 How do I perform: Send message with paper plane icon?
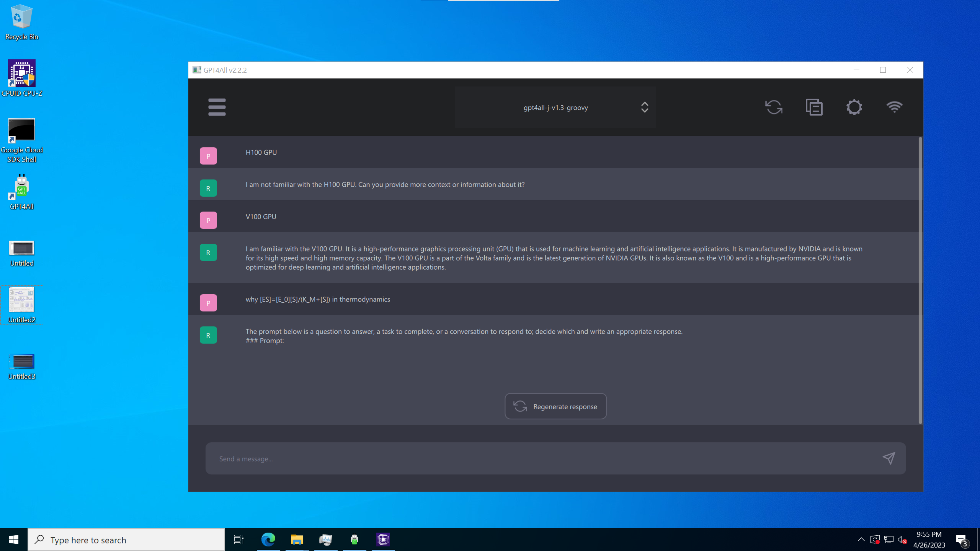(x=889, y=458)
